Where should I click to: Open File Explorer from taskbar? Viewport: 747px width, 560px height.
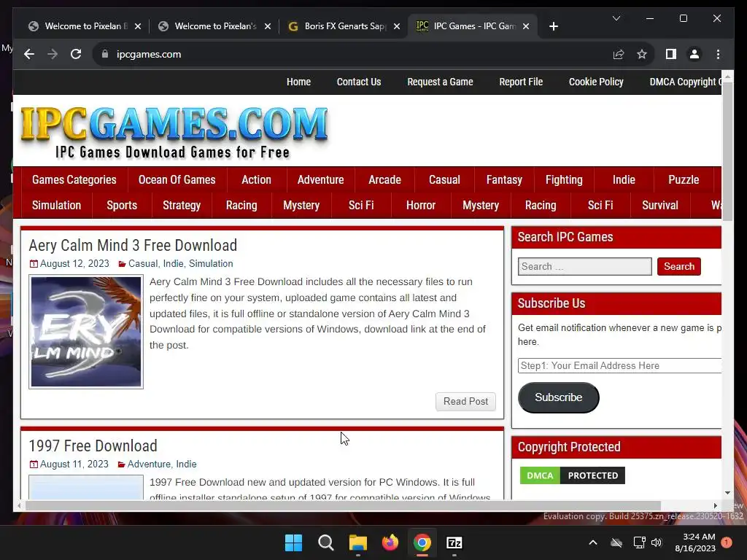point(357,542)
